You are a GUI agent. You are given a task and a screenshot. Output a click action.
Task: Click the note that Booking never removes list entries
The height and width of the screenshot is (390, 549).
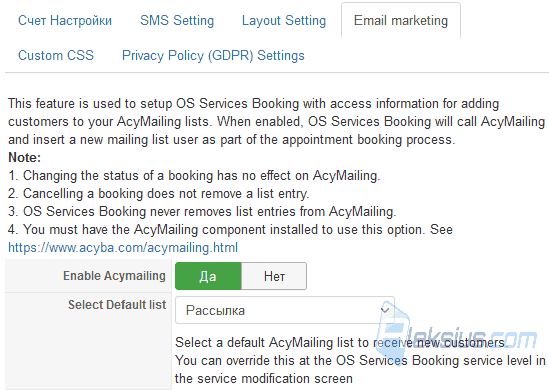[x=202, y=211]
